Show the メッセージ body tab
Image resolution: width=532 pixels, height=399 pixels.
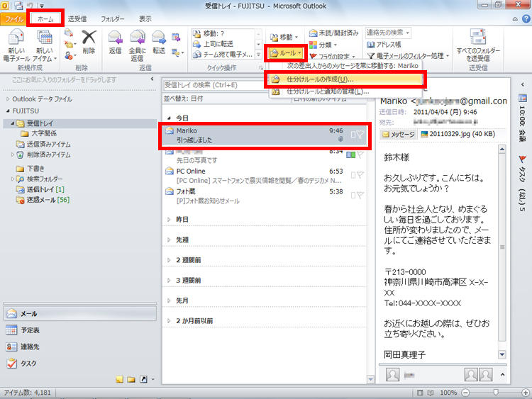click(399, 134)
